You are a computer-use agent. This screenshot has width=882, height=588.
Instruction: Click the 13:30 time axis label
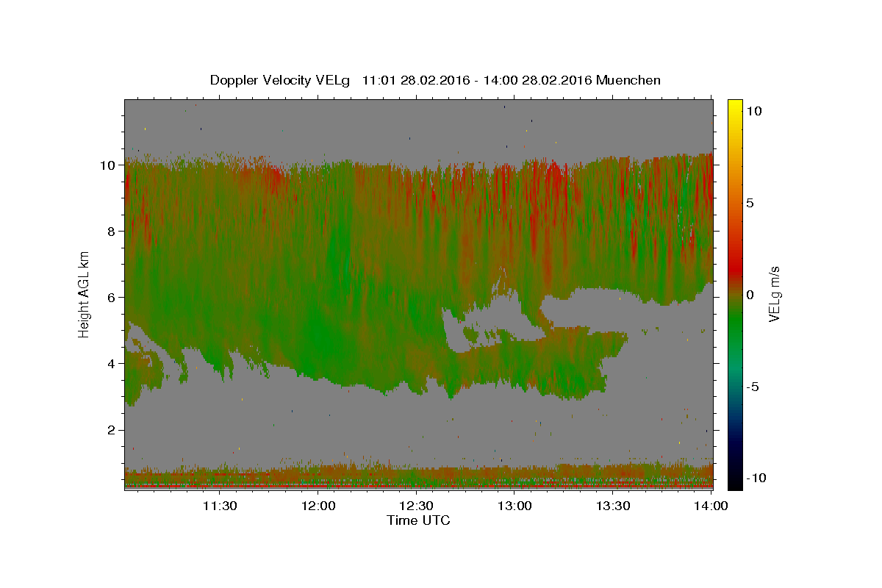pyautogui.click(x=613, y=506)
